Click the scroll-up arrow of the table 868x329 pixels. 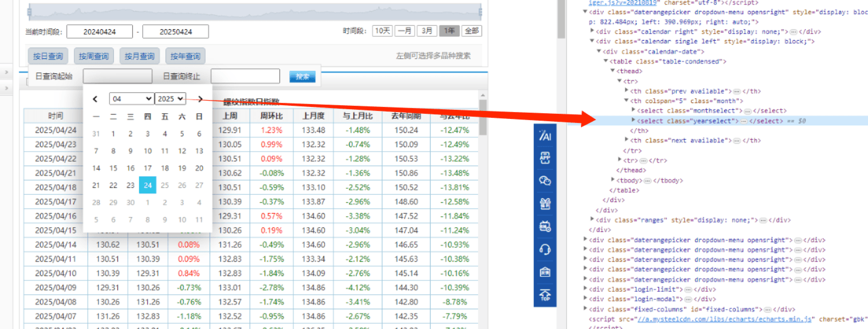483,96
